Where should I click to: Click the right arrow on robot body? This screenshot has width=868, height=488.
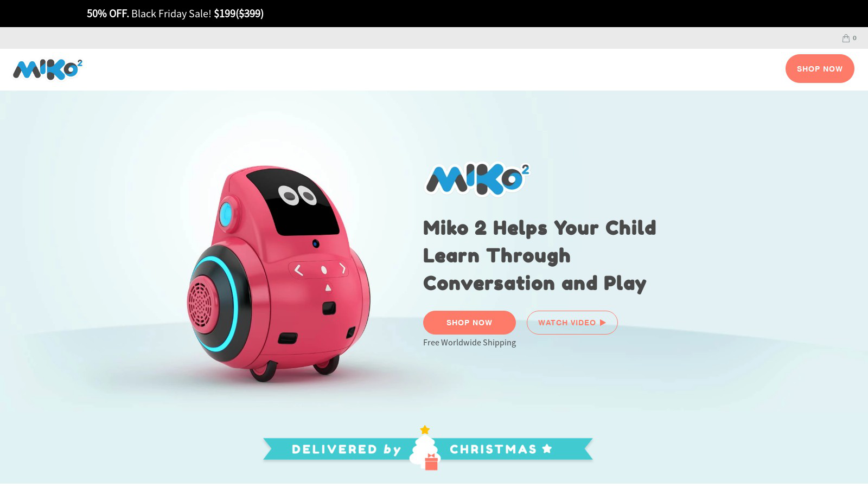point(342,268)
